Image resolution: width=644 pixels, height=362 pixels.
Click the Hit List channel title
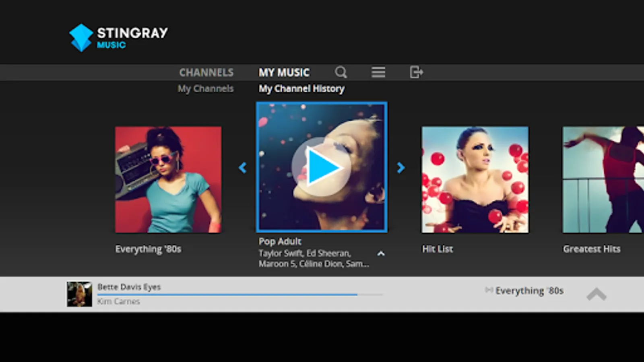[x=438, y=249]
